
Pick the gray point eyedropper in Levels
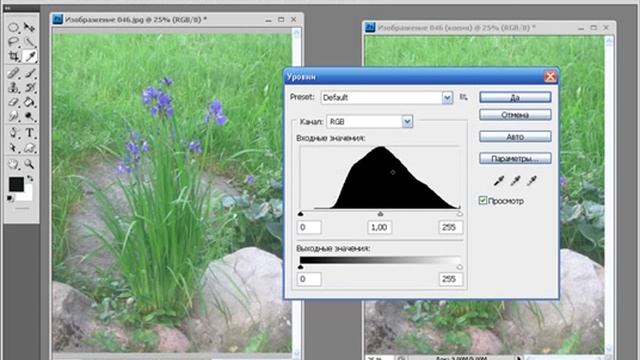pyautogui.click(x=515, y=180)
